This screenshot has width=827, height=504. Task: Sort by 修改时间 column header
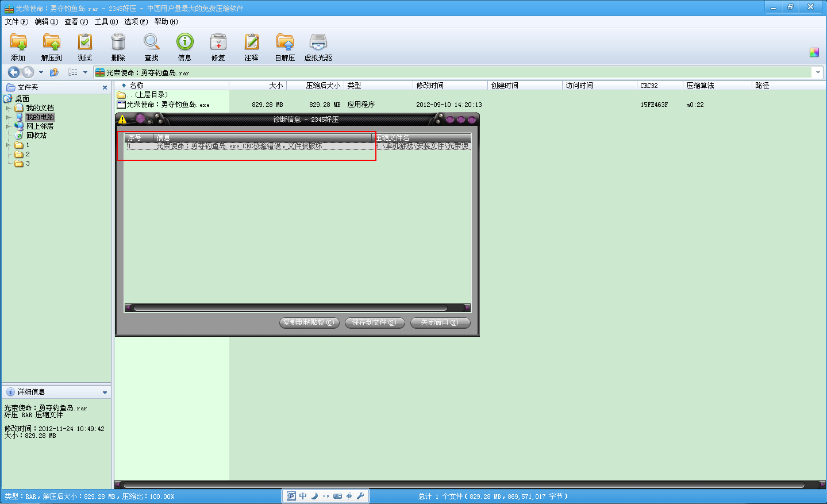click(450, 85)
